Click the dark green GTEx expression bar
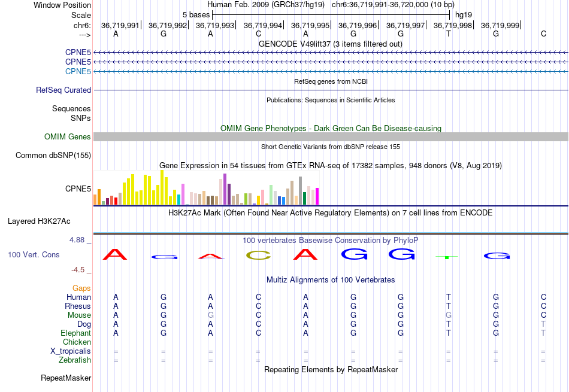The width and height of the screenshot is (569, 392). point(305,198)
